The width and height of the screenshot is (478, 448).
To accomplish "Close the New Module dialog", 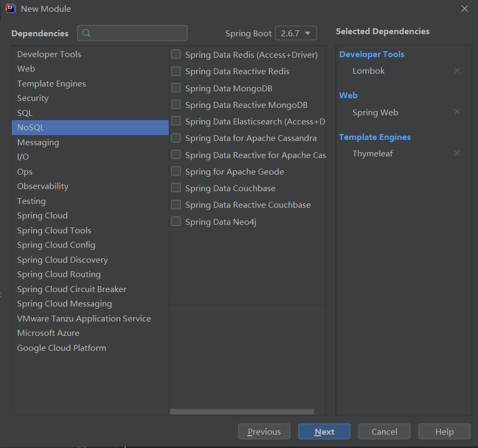I will coord(464,9).
